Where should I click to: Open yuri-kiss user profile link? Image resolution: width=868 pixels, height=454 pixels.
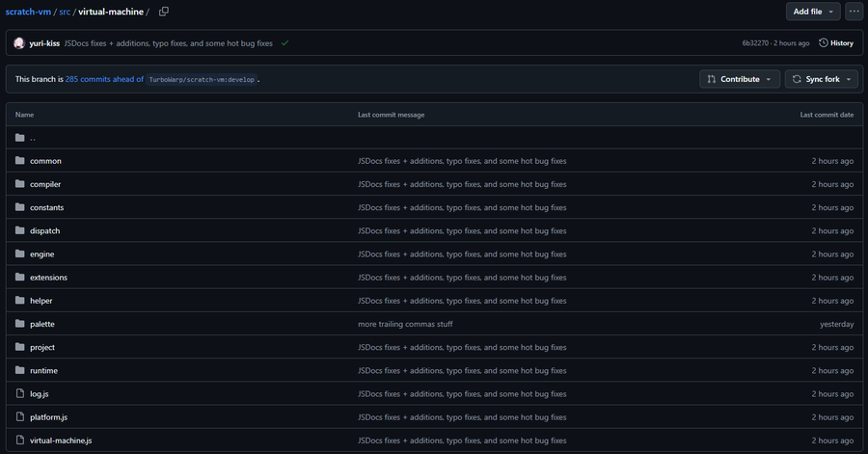tap(44, 43)
